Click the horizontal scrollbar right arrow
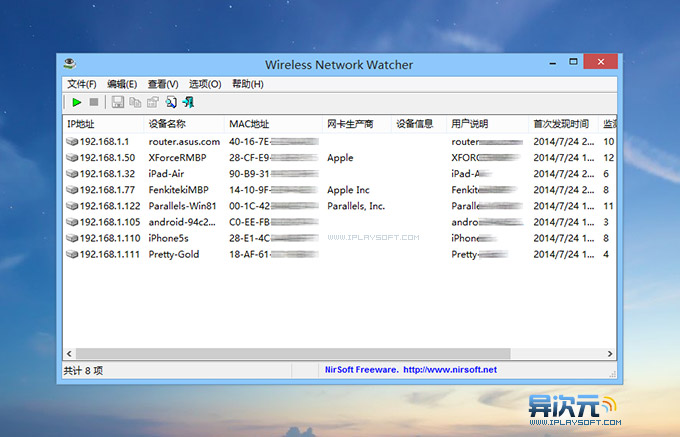The width and height of the screenshot is (680, 437). pos(610,354)
